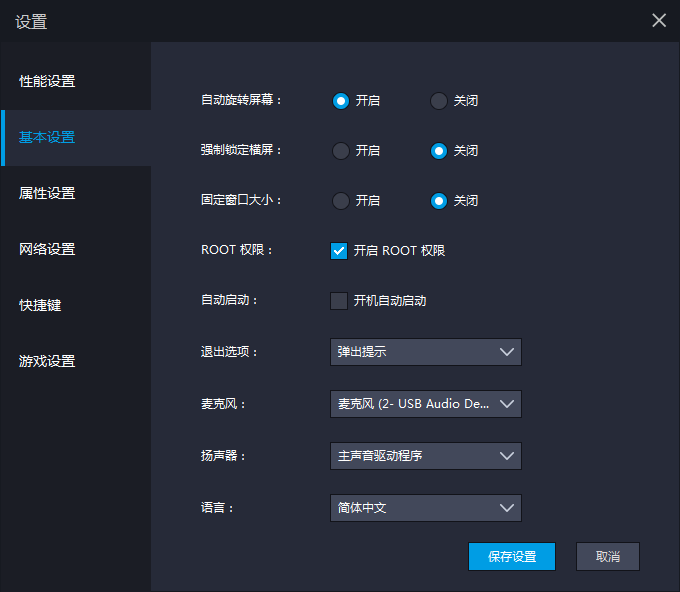This screenshot has height=592, width=680.
Task: Click the 保存设置 button
Action: pos(511,557)
